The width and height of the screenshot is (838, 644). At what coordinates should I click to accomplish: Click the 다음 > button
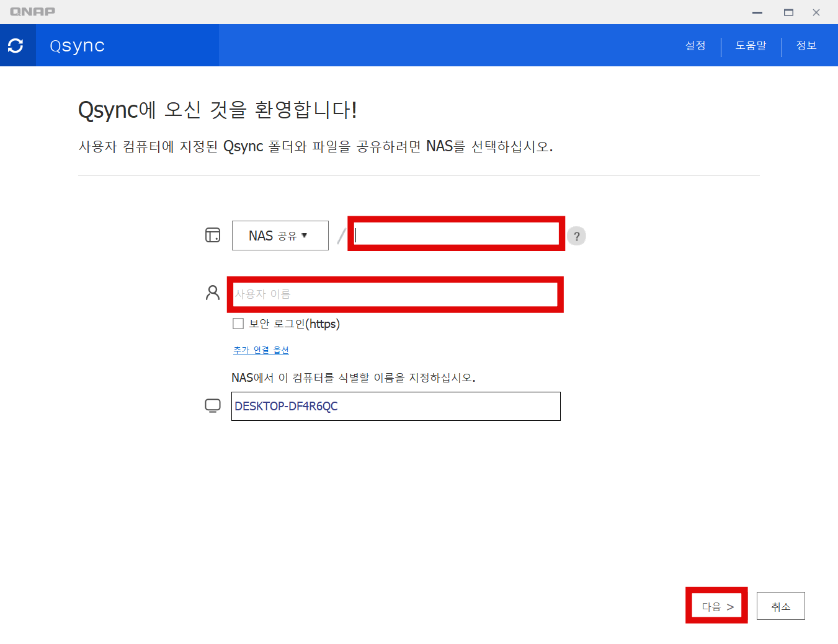[x=717, y=606]
